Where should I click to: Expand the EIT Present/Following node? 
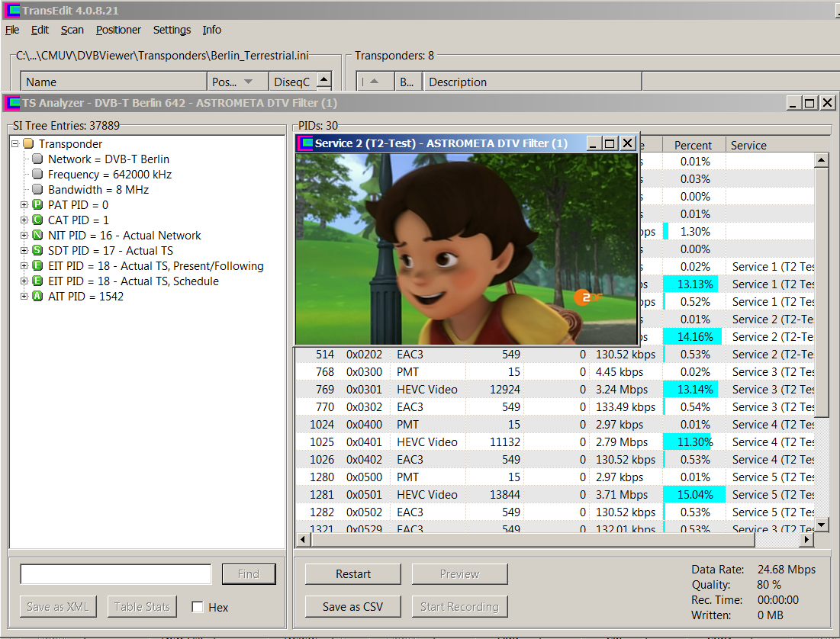[24, 266]
